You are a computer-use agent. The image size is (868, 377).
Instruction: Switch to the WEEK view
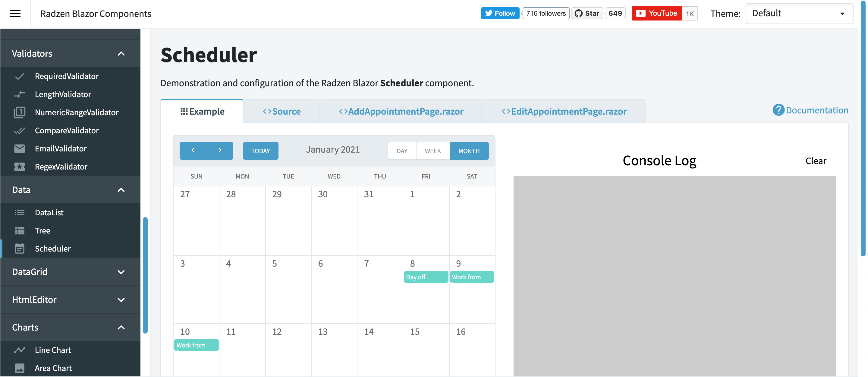432,150
